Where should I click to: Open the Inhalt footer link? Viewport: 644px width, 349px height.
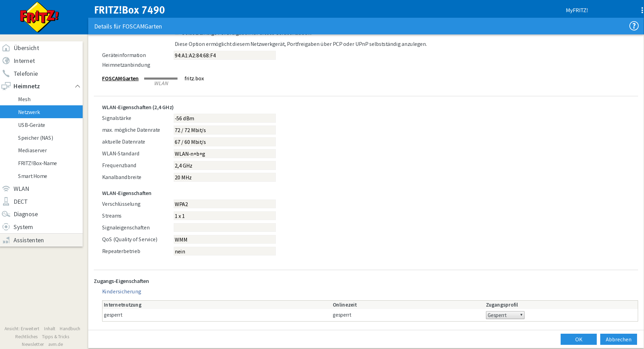(x=50, y=329)
